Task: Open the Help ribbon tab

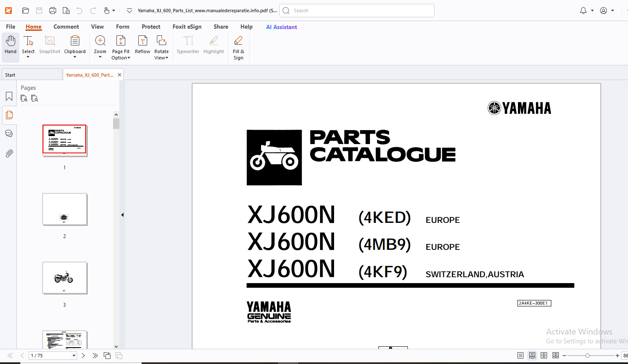Action: [x=246, y=27]
